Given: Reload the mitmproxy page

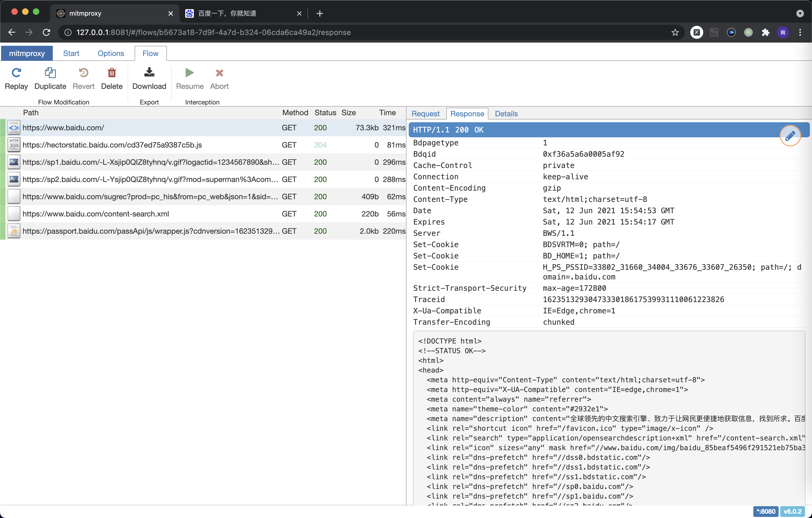Looking at the screenshot, I should pos(47,32).
